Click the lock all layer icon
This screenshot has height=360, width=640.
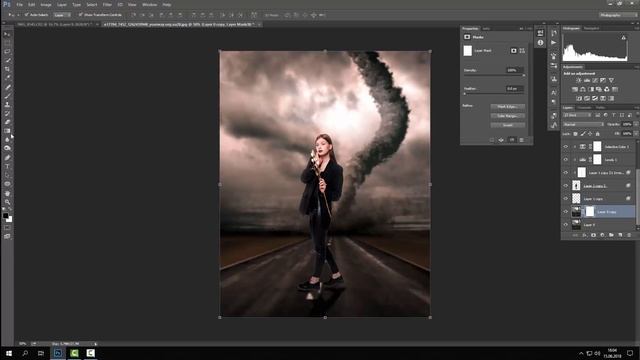pos(598,133)
